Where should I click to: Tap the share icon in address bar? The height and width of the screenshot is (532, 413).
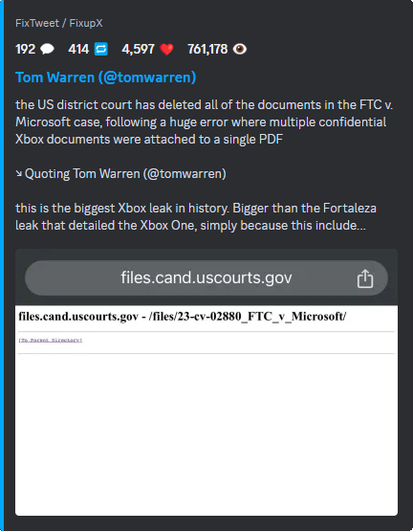(365, 278)
